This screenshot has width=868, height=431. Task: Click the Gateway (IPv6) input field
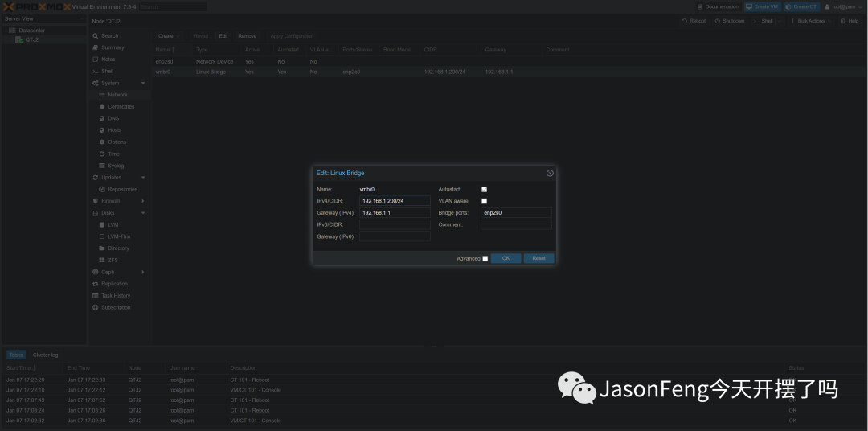pyautogui.click(x=395, y=236)
